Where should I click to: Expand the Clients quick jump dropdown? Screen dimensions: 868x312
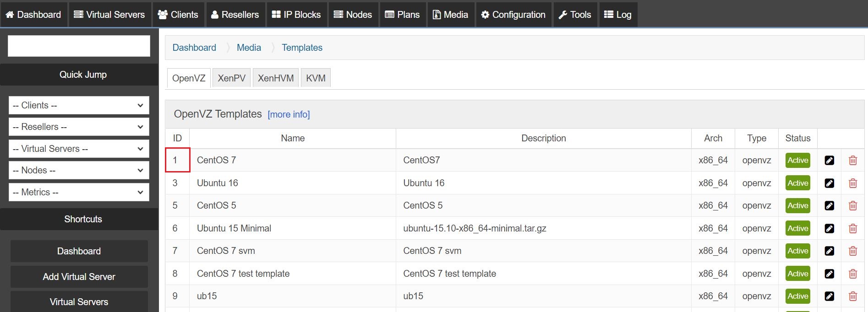click(79, 105)
